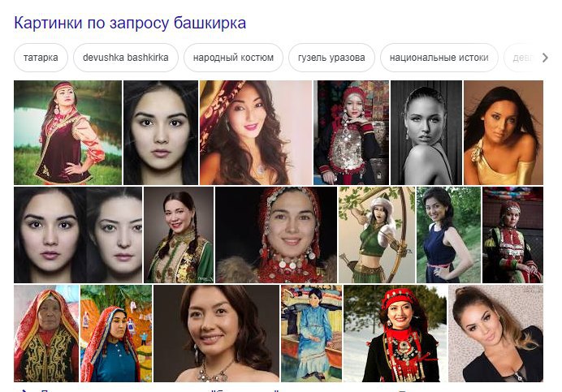Open thumbnail of elderly woman in red headscarf
This screenshot has width=562, height=392.
tap(46, 334)
